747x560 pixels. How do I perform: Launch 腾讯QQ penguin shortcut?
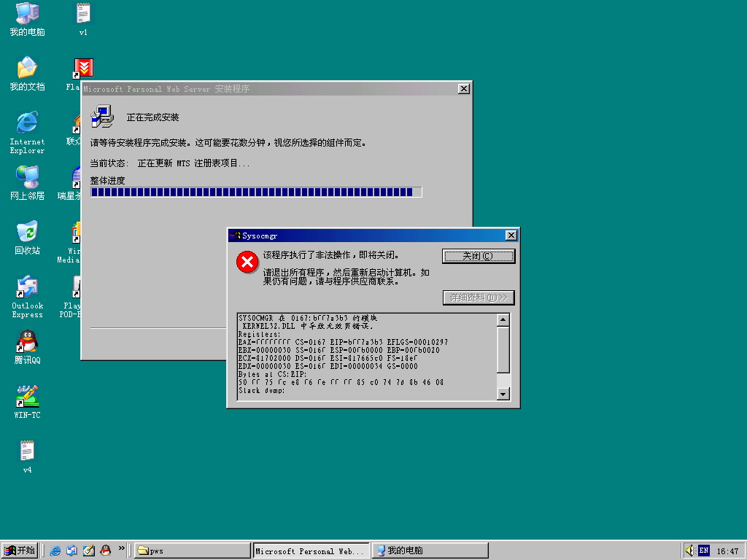(x=27, y=348)
